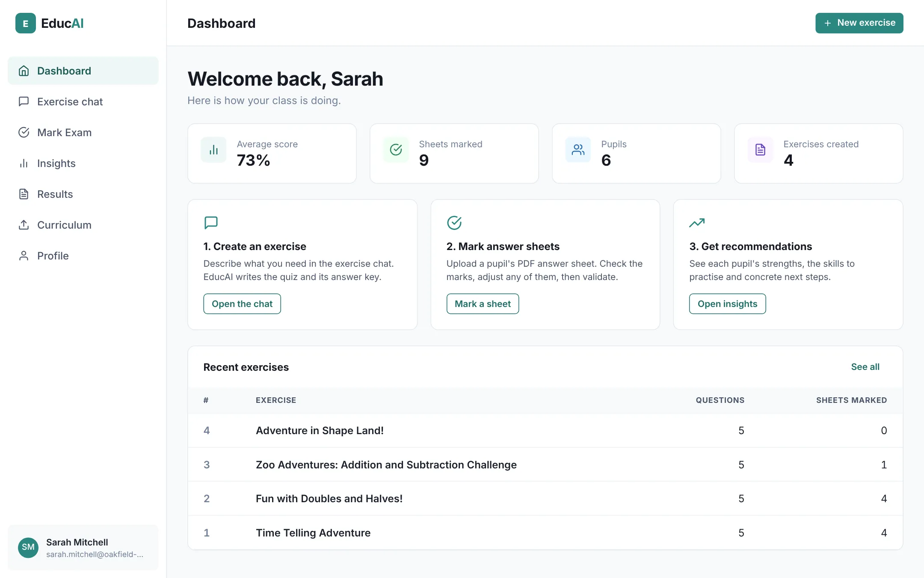Open the Insights page label
The width and height of the screenshot is (924, 578).
click(56, 163)
